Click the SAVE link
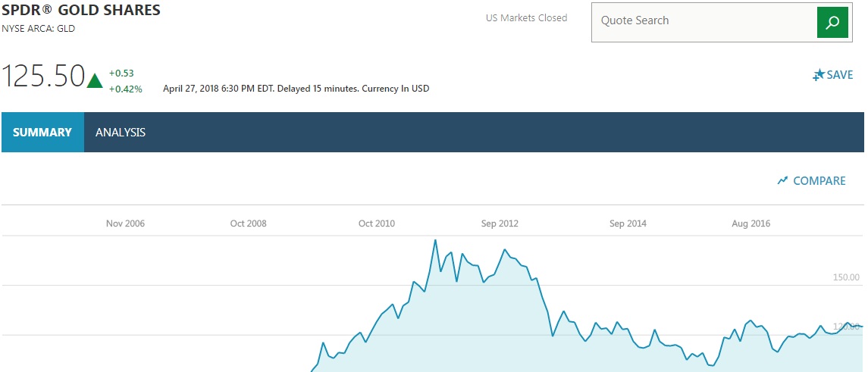The width and height of the screenshot is (868, 372). (x=839, y=75)
